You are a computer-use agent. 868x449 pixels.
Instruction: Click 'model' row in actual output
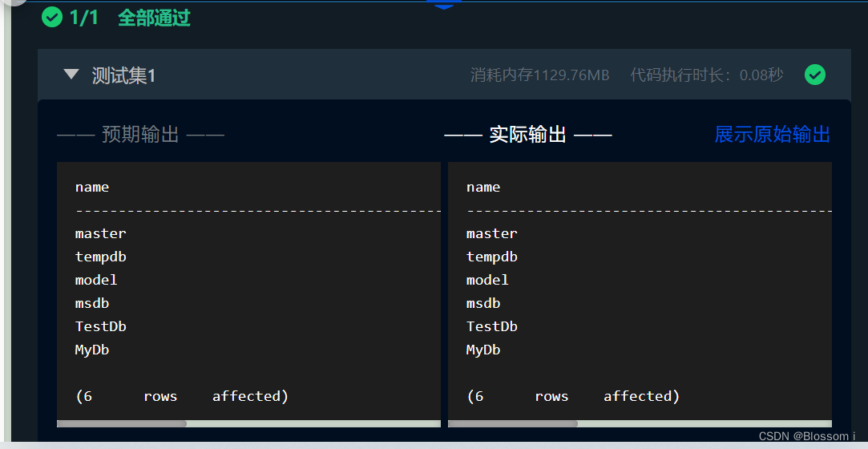point(487,280)
